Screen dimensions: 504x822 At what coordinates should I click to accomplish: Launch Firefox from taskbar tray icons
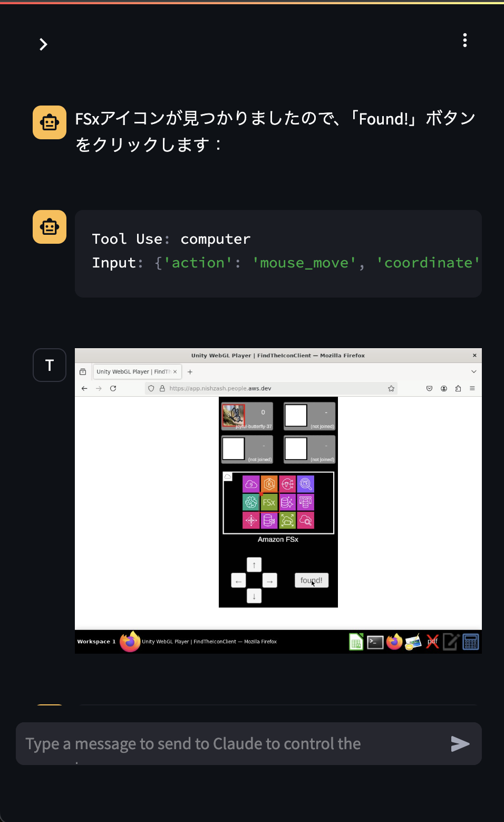(x=394, y=642)
